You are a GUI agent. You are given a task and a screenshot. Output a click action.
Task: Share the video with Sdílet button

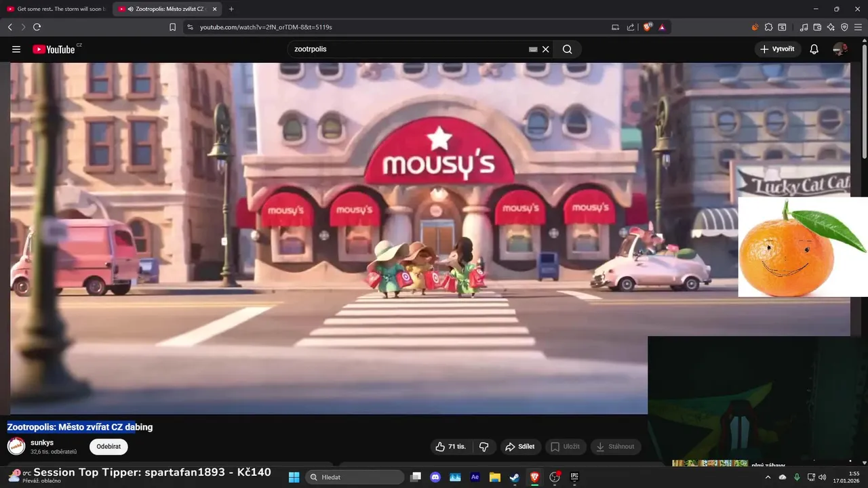[520, 447]
